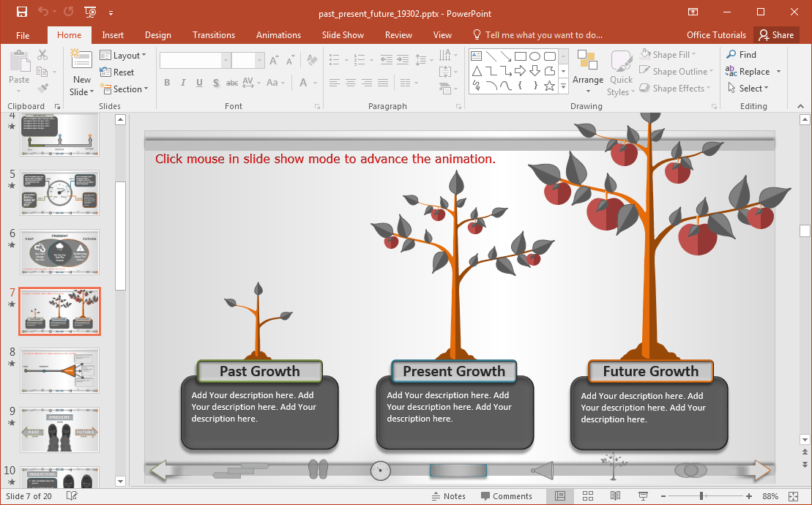
Task: Select the Align Center icon
Action: tap(349, 83)
